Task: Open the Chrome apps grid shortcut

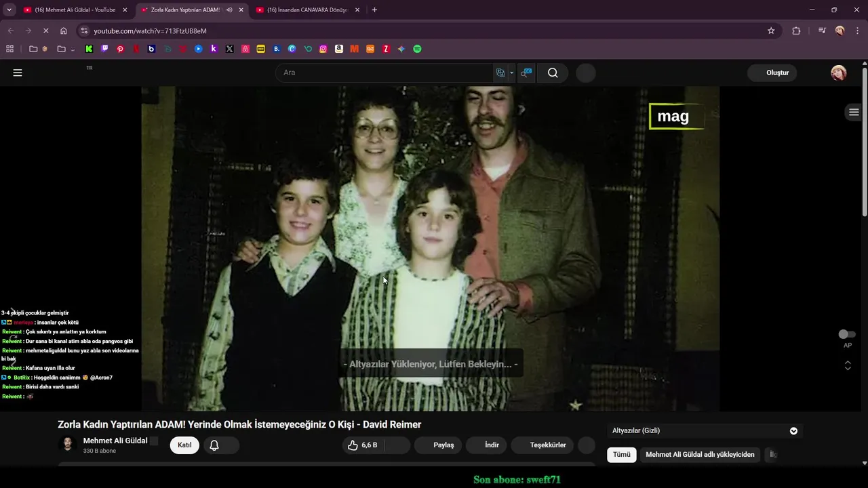Action: pos(9,49)
